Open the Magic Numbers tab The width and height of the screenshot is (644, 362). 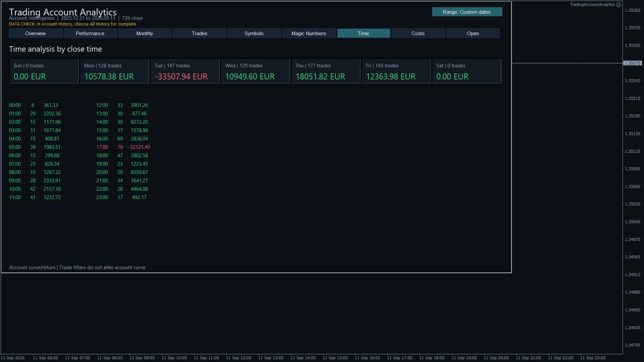(309, 33)
